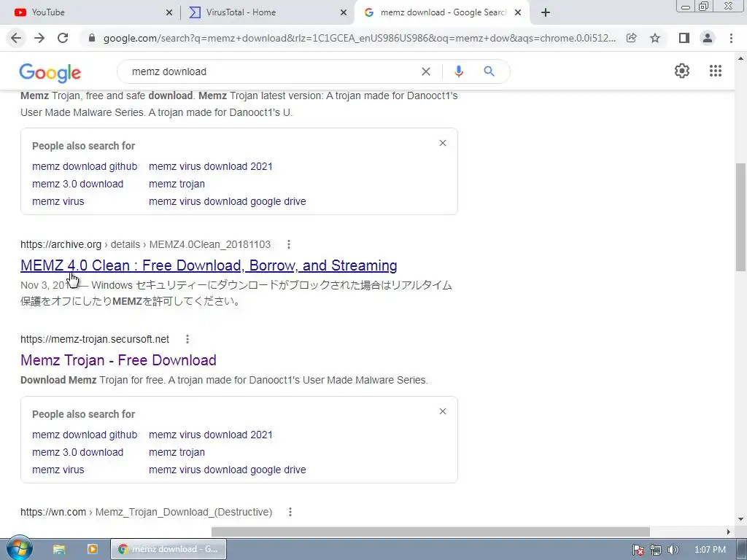Image resolution: width=747 pixels, height=560 pixels.
Task: Click the 1:07 PM clock
Action: point(710,550)
